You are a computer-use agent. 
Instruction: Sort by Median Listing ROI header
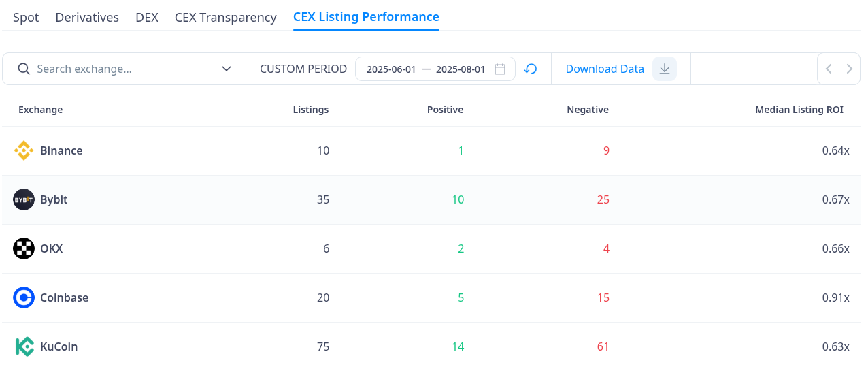pyautogui.click(x=799, y=110)
